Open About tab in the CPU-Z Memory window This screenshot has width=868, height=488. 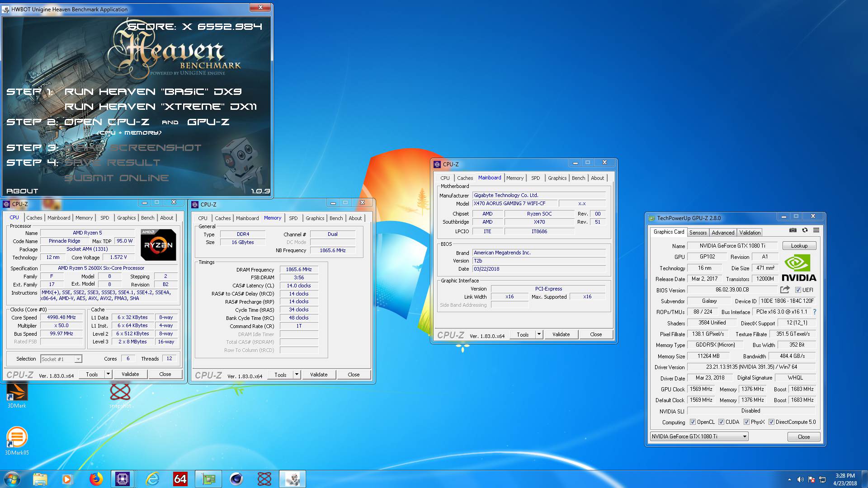(355, 218)
